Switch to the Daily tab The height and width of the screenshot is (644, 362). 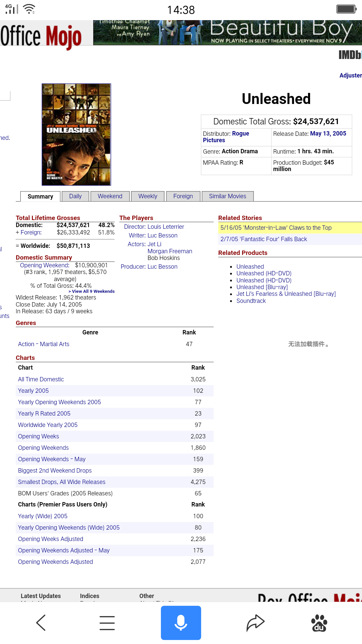(x=75, y=196)
